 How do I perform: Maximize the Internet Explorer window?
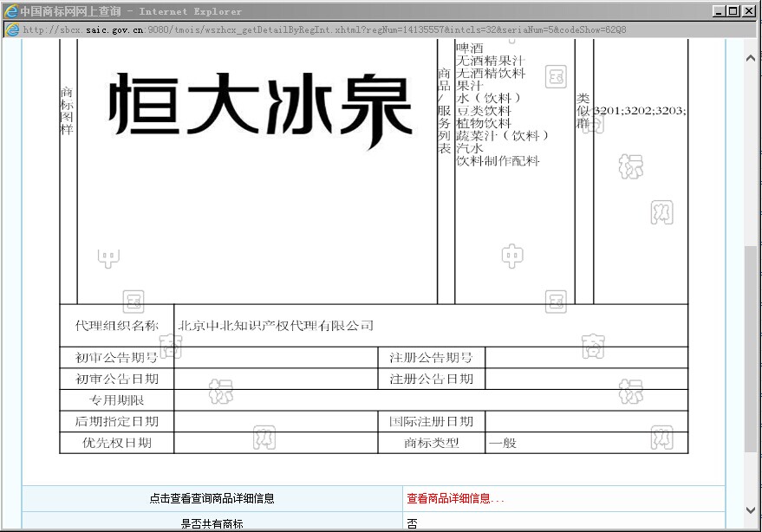[733, 10]
